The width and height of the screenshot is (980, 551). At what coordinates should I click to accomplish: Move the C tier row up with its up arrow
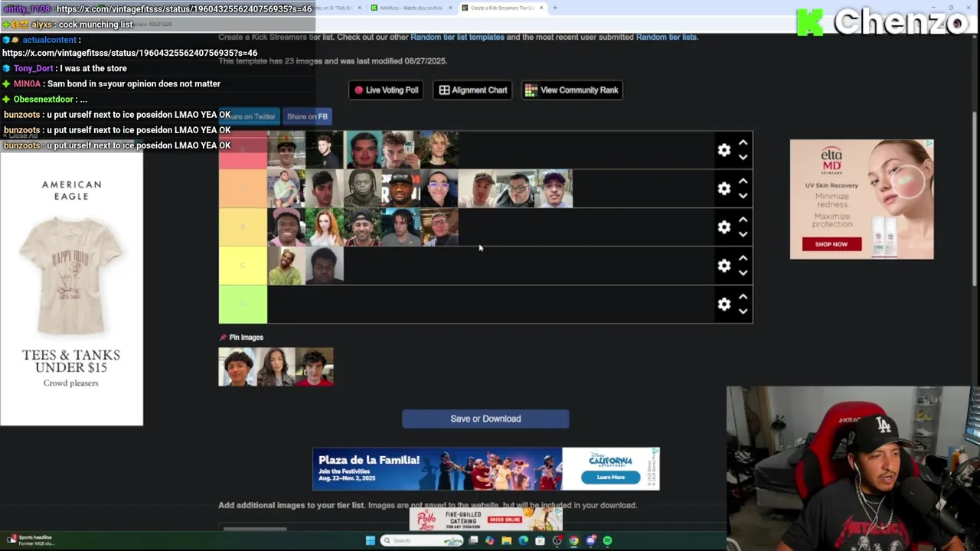coord(743,258)
